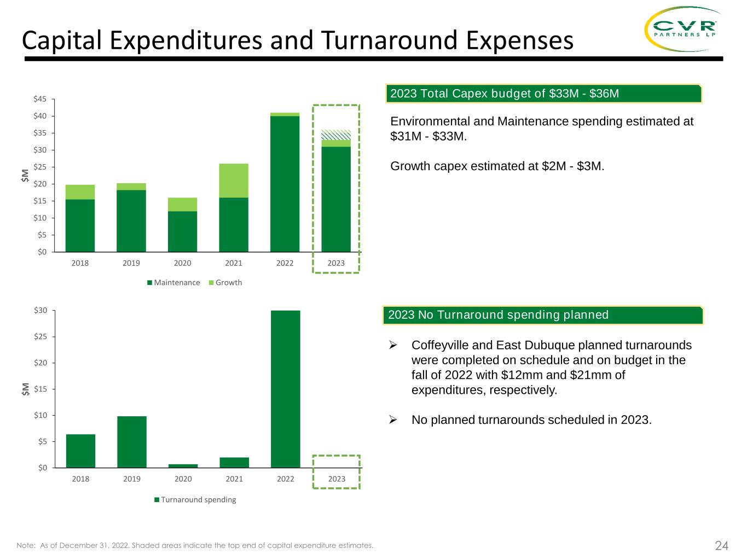Click the Turnaround spending legend square

(x=157, y=500)
